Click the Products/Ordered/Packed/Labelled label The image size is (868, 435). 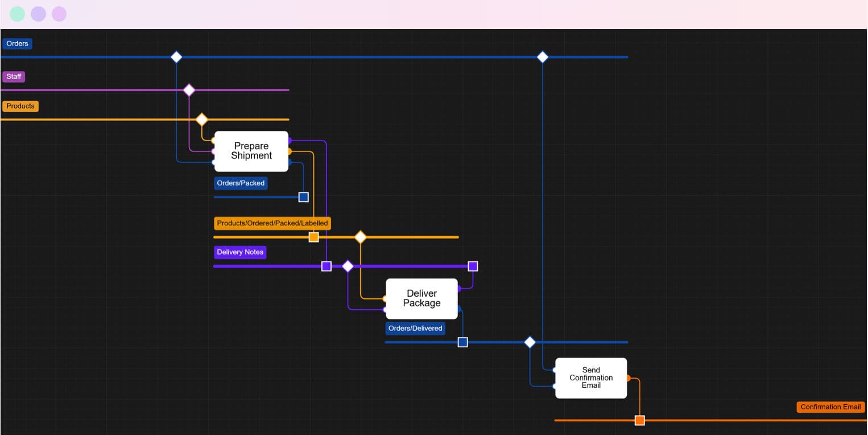pos(272,223)
